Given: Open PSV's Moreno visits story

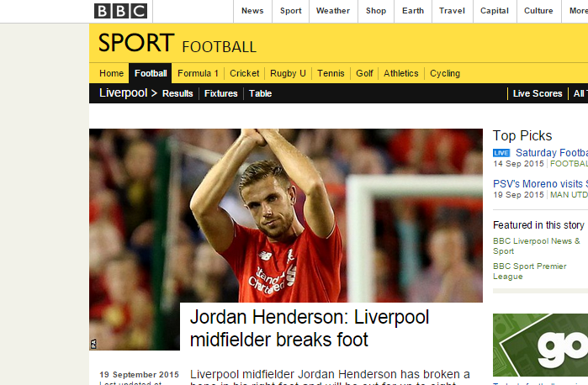Looking at the screenshot, I should pos(540,184).
